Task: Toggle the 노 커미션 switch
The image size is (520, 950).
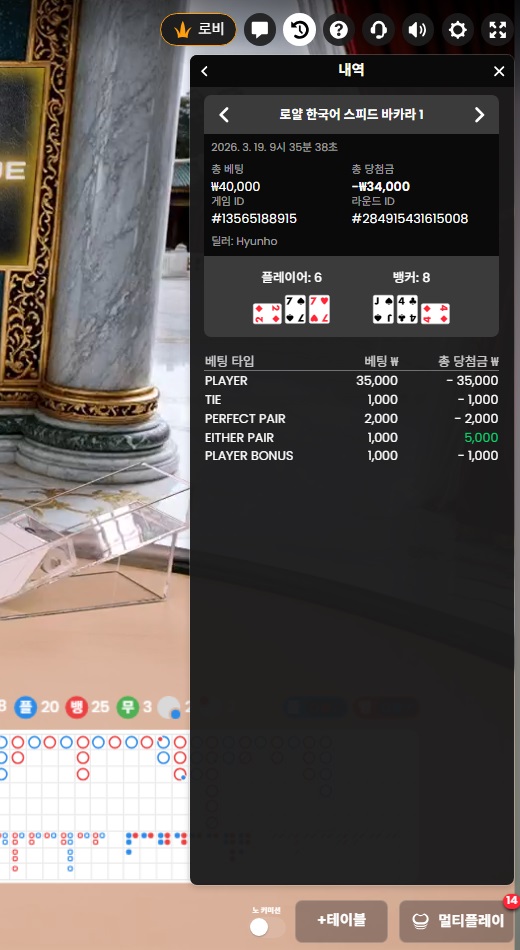Action: pyautogui.click(x=267, y=927)
